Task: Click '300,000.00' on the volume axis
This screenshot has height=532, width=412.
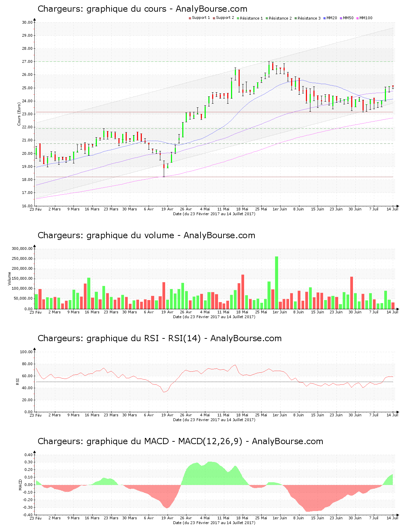Action: coord(22,249)
